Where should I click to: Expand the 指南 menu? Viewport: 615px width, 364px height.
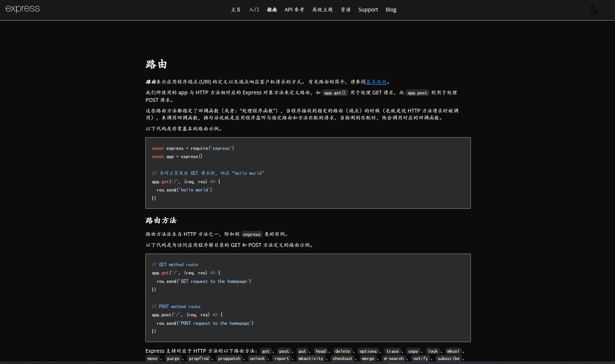272,10
